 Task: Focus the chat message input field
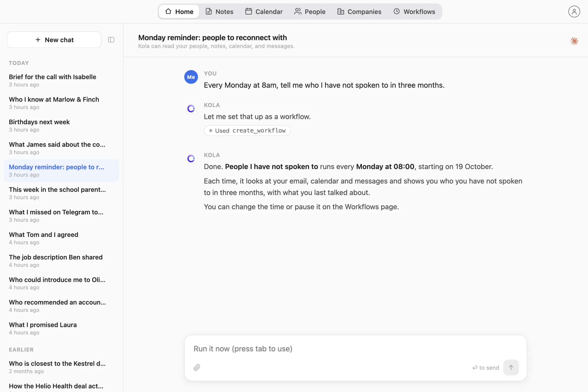pos(355,349)
